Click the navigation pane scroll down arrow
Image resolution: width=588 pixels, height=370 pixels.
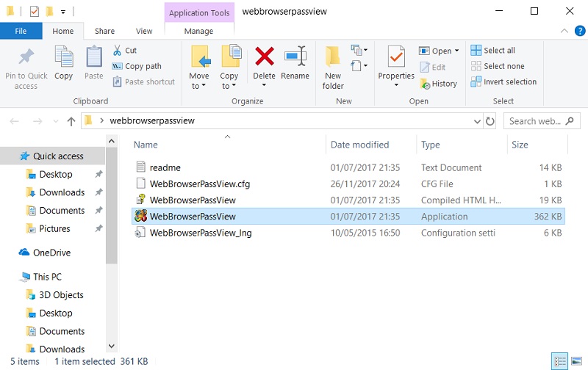click(112, 346)
